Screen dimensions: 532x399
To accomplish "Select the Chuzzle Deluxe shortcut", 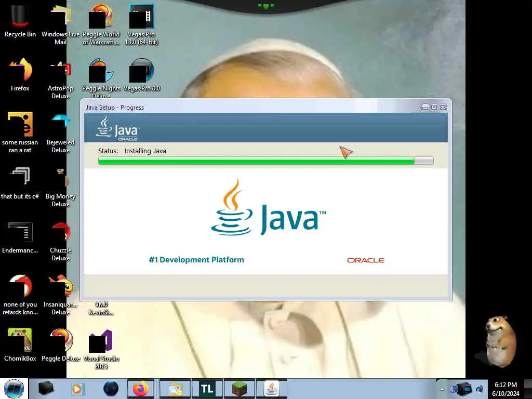I will coord(60,241).
